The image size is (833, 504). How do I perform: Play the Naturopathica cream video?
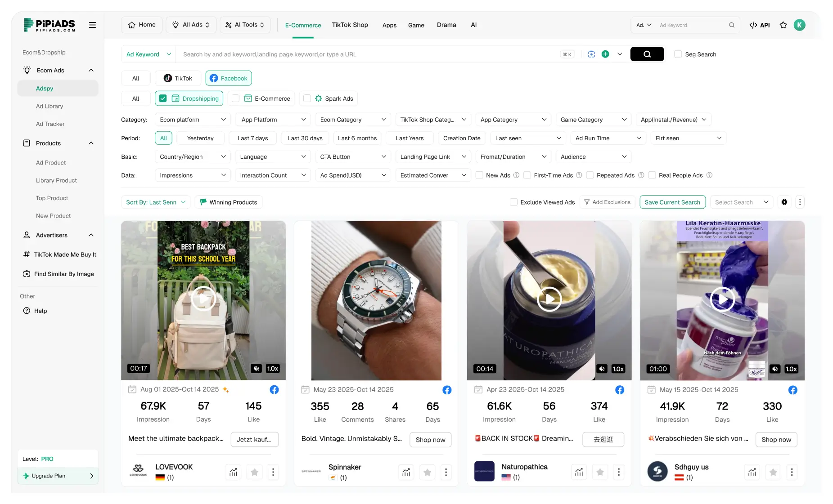[x=549, y=299]
